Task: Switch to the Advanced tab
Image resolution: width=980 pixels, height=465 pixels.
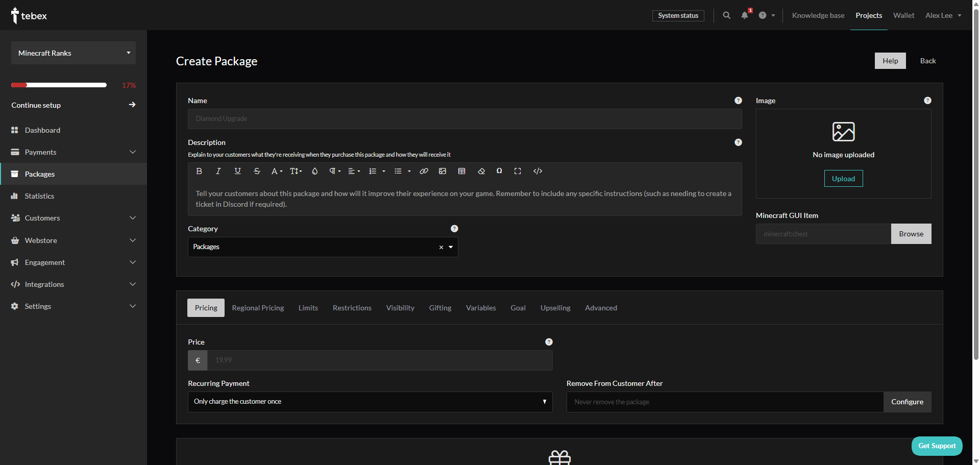Action: pos(601,308)
